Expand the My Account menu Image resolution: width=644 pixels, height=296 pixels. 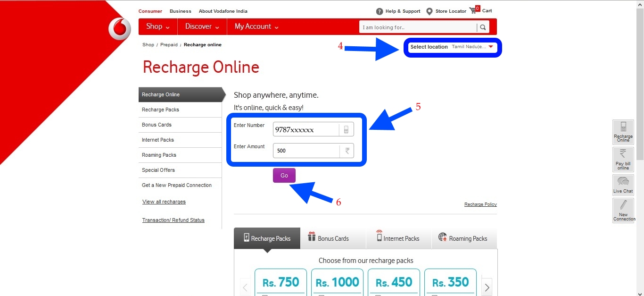[256, 26]
